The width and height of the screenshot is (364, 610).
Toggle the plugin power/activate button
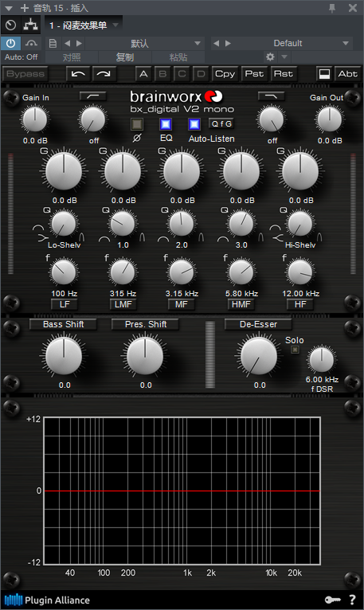click(x=10, y=43)
